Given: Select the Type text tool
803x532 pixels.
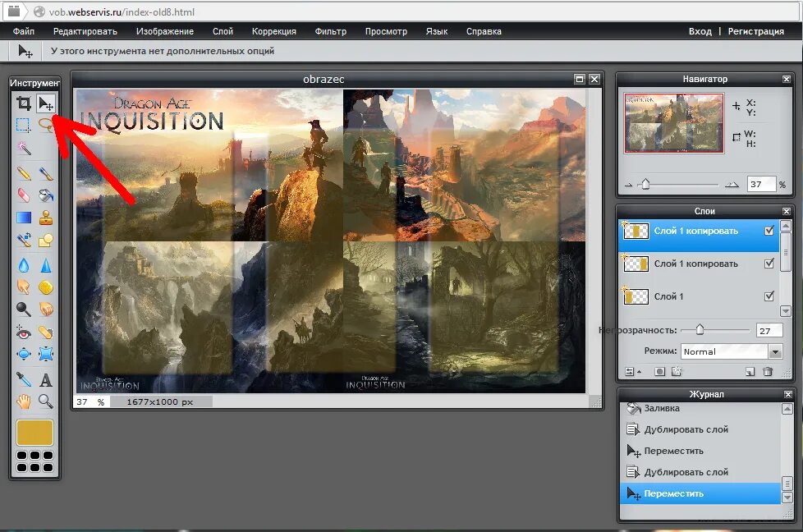Looking at the screenshot, I should pos(46,379).
